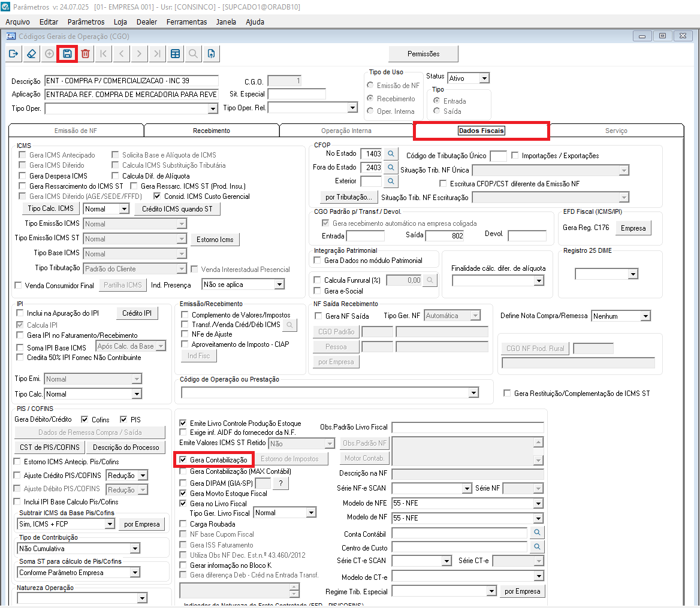This screenshot has height=608, width=700.
Task: Uncheck the Cofins checkbox
Action: click(x=85, y=419)
